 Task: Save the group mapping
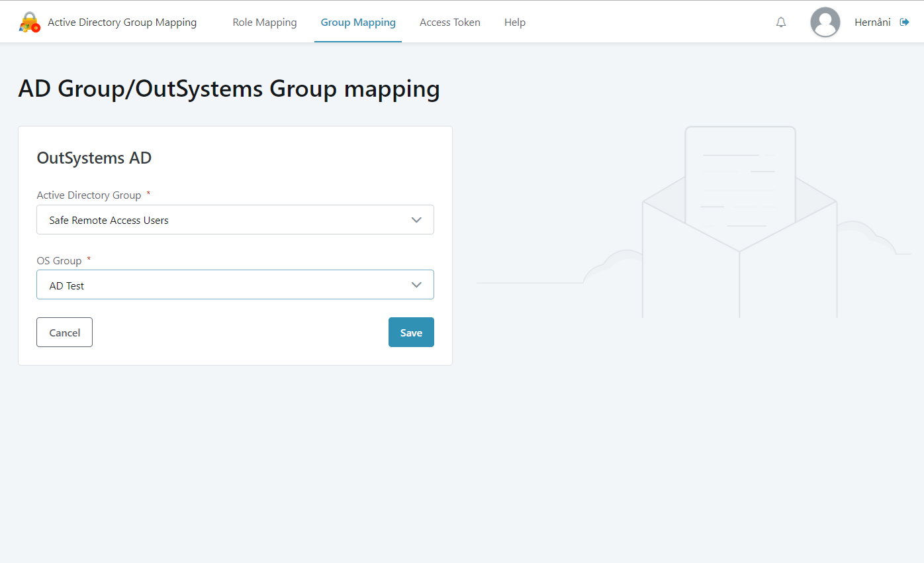[x=411, y=332]
